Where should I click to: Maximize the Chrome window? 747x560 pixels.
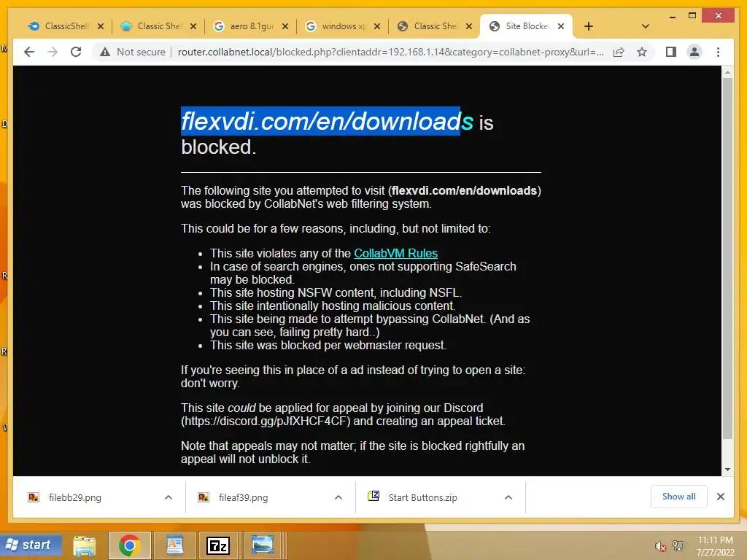(692, 16)
